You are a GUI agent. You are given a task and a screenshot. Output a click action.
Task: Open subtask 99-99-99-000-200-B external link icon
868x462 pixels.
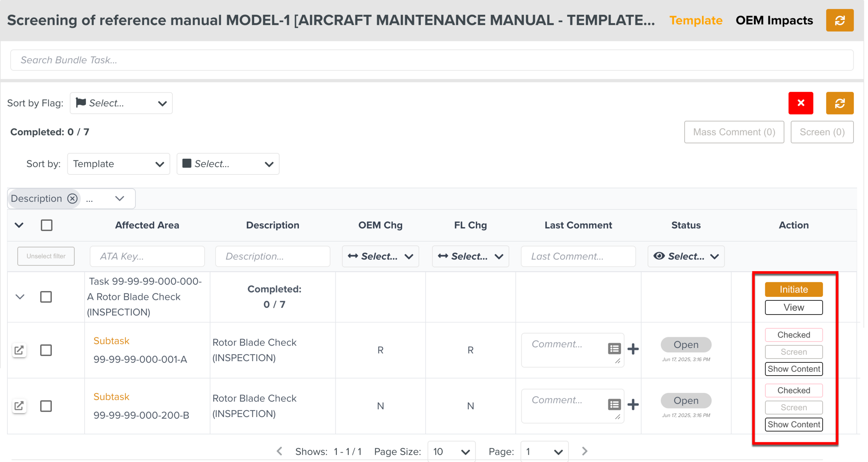[19, 405]
